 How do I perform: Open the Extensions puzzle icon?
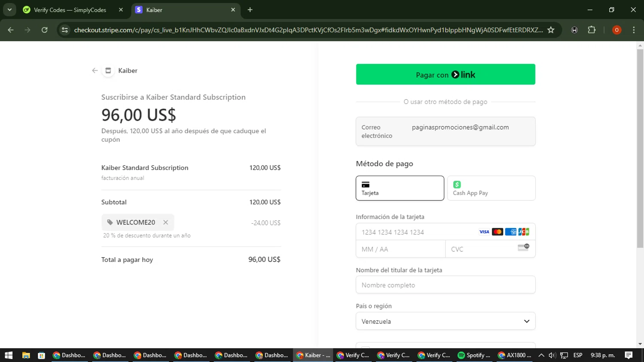(x=592, y=30)
